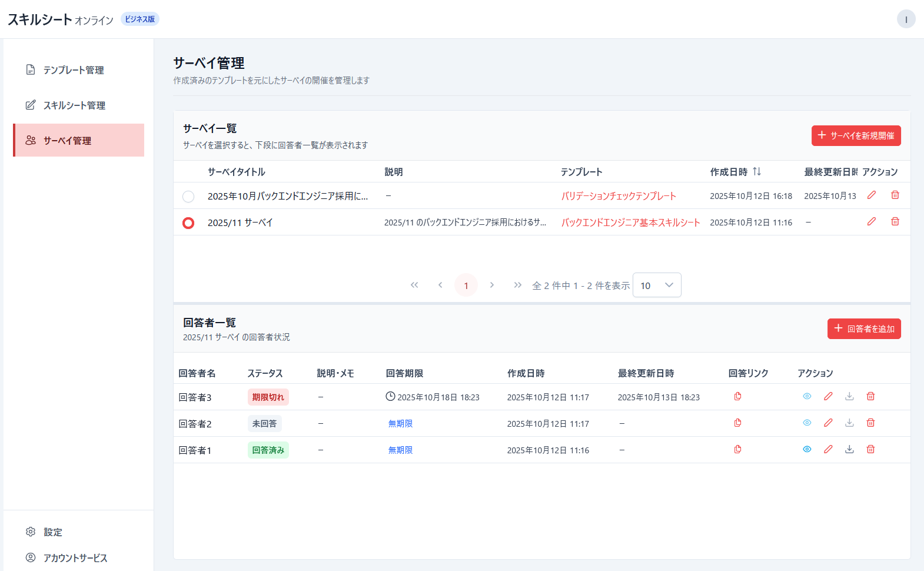Delete respondent 回答者3 via trash icon
This screenshot has width=924, height=571.
tap(870, 396)
